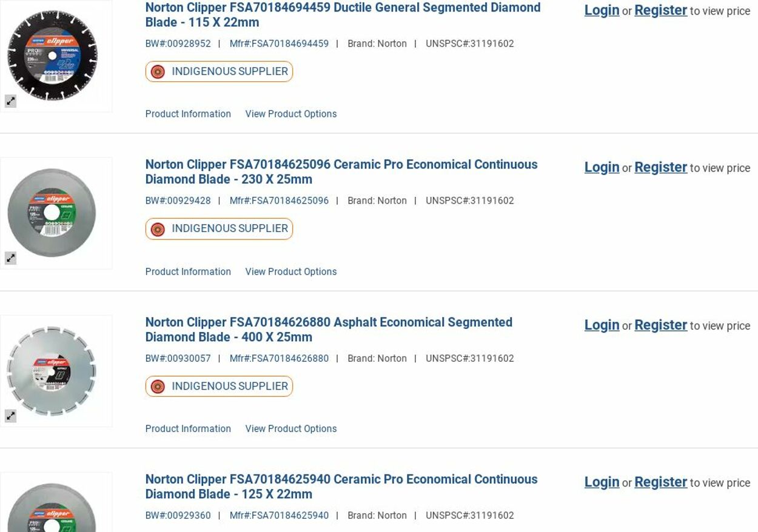The image size is (758, 532).
Task: Expand Product Information for 230 X 25mm blade
Action: click(x=188, y=271)
